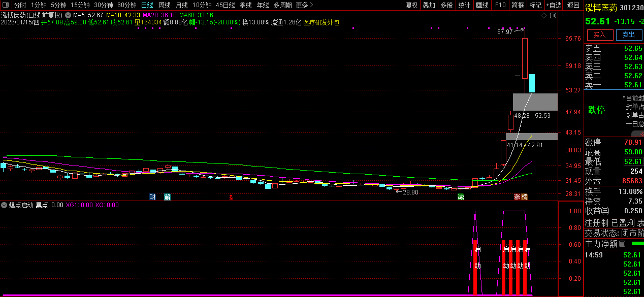Click the 叠加 overlay button
Image resolution: width=644 pixels, height=297 pixels.
[429, 5]
